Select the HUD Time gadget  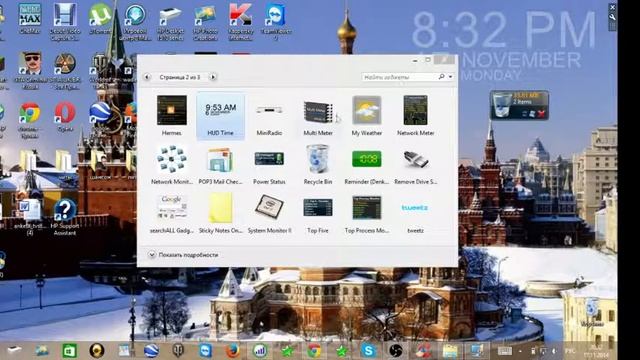tap(220, 116)
